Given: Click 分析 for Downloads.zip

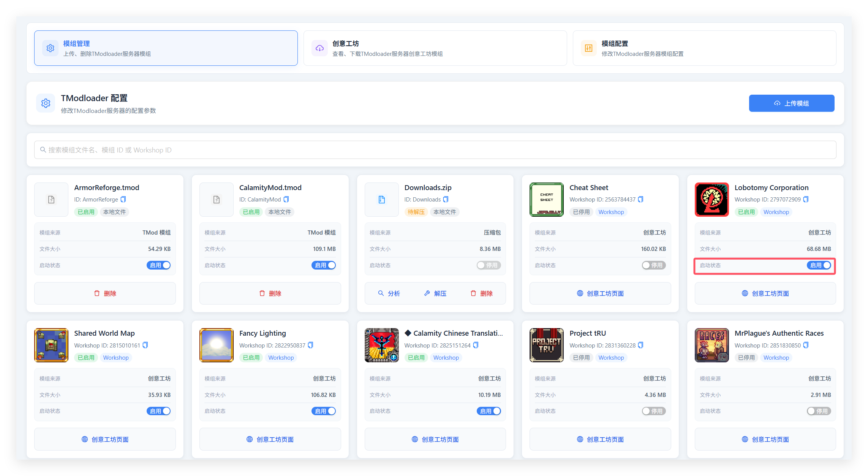Looking at the screenshot, I should tap(389, 293).
